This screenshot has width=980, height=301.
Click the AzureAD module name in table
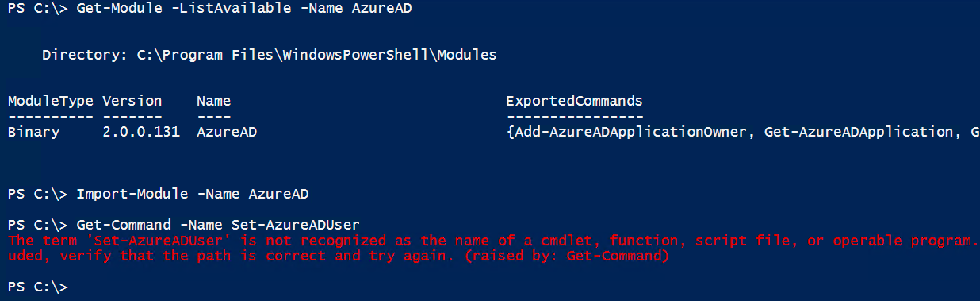click(227, 132)
